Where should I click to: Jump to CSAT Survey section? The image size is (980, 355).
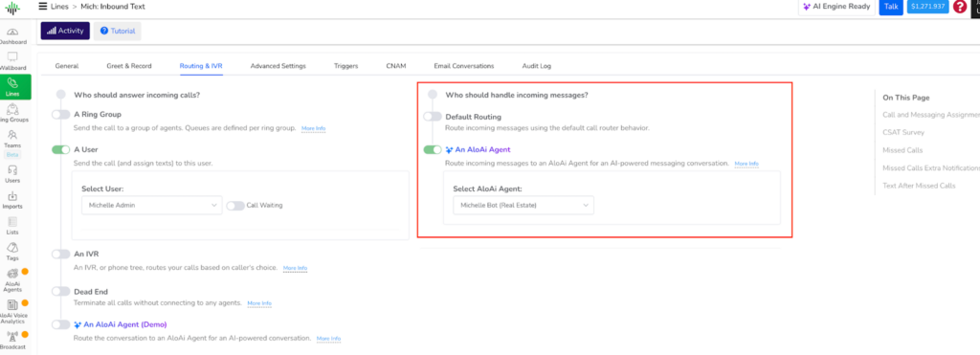point(903,132)
